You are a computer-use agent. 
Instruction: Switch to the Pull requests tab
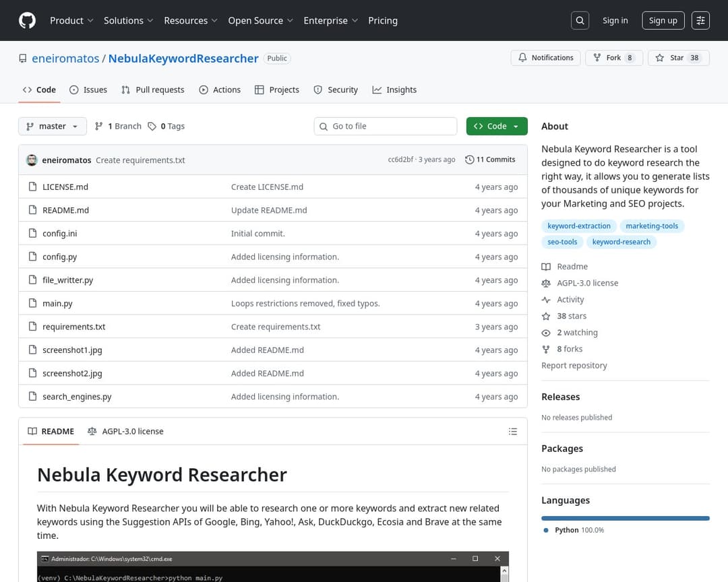pyautogui.click(x=152, y=89)
